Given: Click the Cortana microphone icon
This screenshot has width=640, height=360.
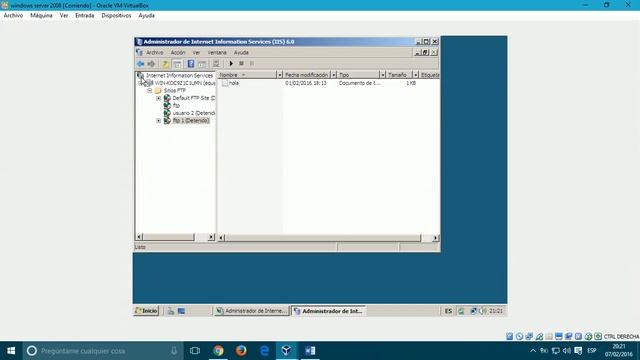Looking at the screenshot, I should click(x=174, y=351).
